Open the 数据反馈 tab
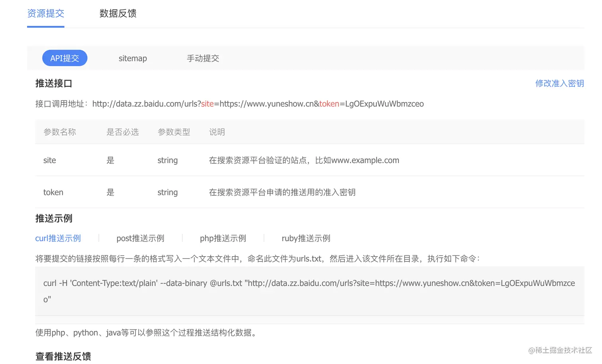 [x=118, y=14]
